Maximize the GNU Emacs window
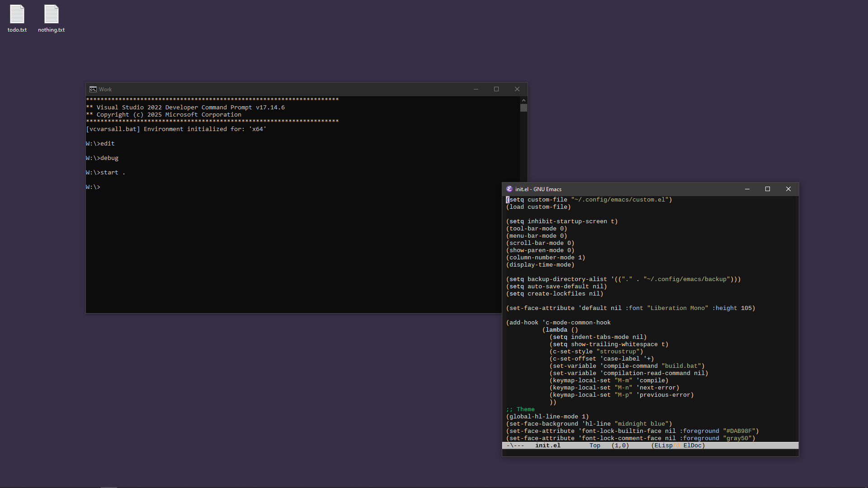This screenshot has height=488, width=868. (768, 189)
